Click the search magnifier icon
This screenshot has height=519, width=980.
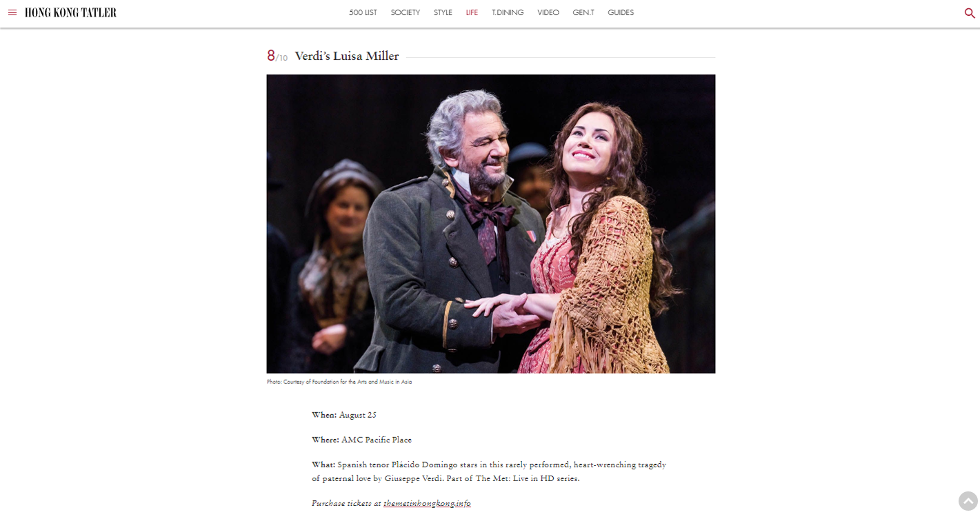click(x=970, y=13)
